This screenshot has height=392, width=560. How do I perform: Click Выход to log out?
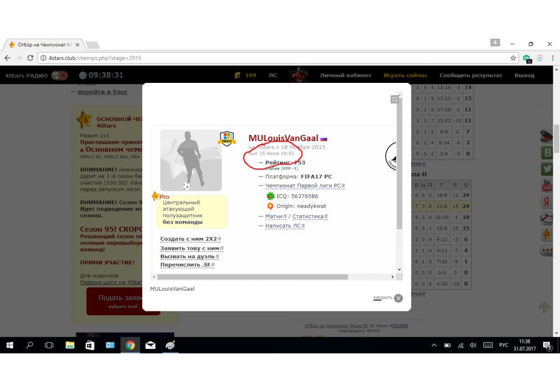tap(524, 76)
